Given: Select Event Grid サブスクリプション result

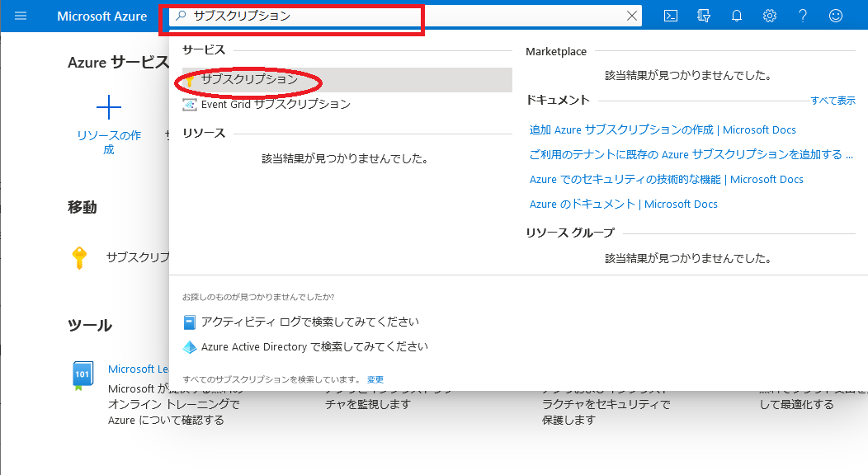Looking at the screenshot, I should [x=275, y=105].
